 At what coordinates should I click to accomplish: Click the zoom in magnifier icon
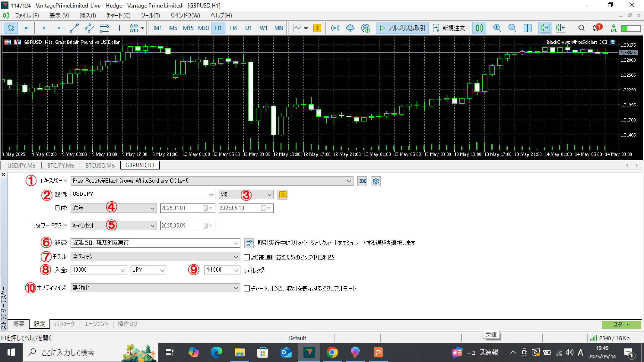[x=497, y=28]
